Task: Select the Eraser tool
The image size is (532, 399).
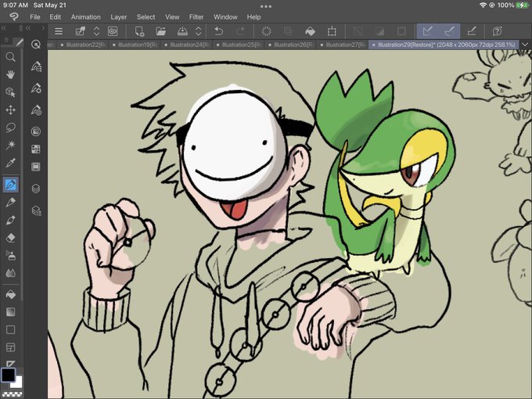Action: point(10,238)
